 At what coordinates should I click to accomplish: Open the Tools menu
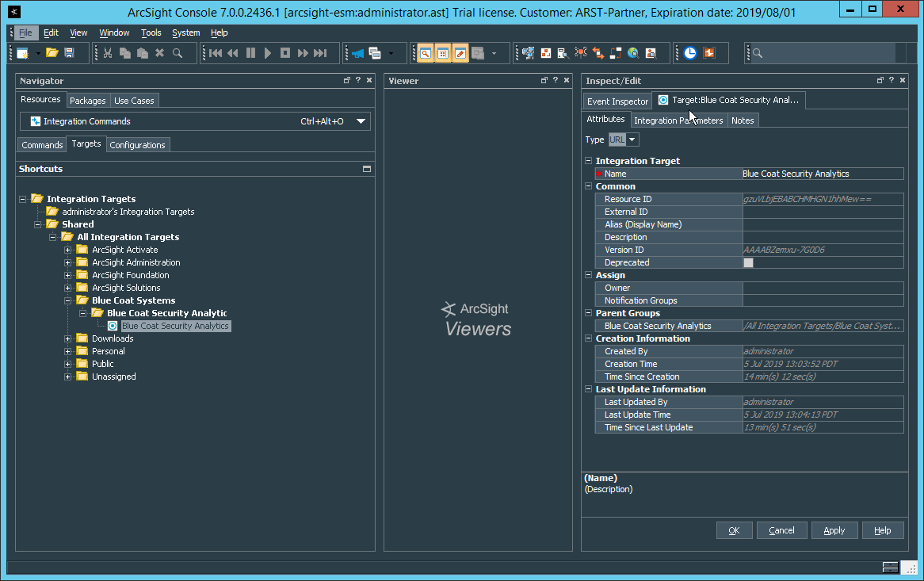click(x=151, y=32)
